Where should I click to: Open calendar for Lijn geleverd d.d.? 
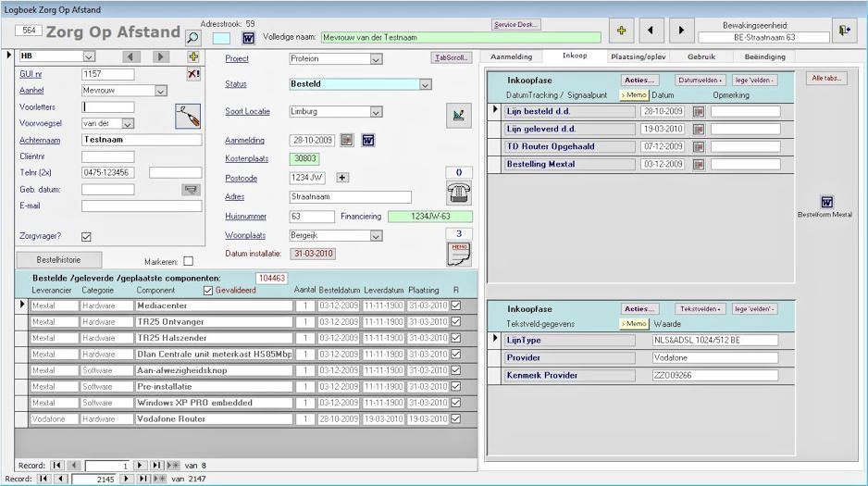tap(699, 129)
